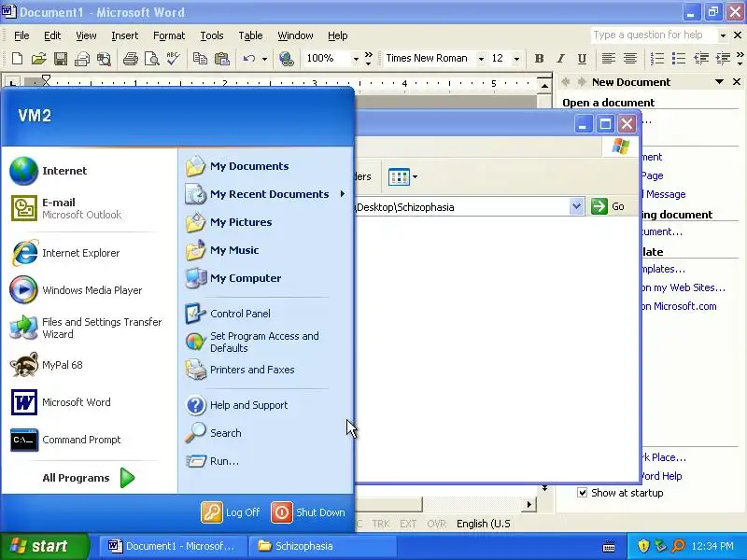The height and width of the screenshot is (560, 747).
Task: Click the Paste clipboard icon in Word toolbar
Action: (221, 59)
